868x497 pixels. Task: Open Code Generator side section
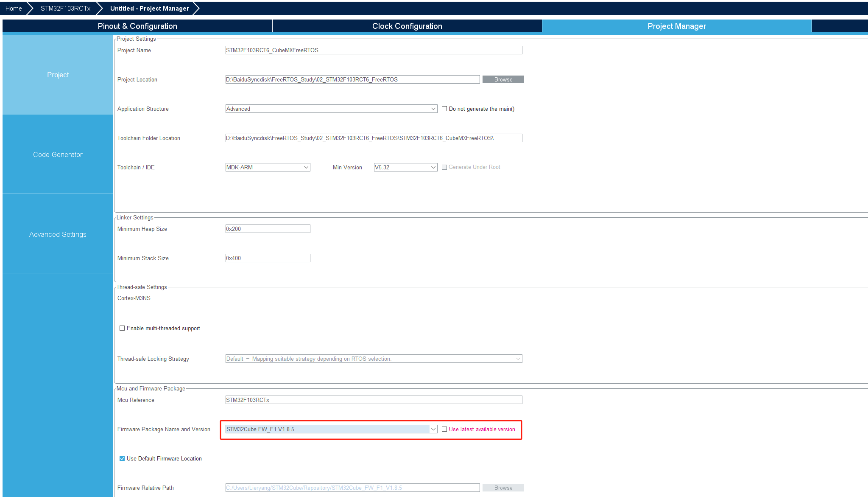(58, 154)
